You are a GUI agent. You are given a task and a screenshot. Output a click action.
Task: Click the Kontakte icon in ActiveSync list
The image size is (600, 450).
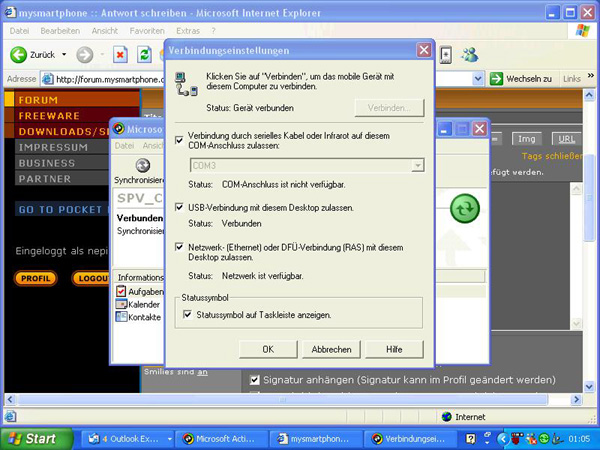[121, 317]
